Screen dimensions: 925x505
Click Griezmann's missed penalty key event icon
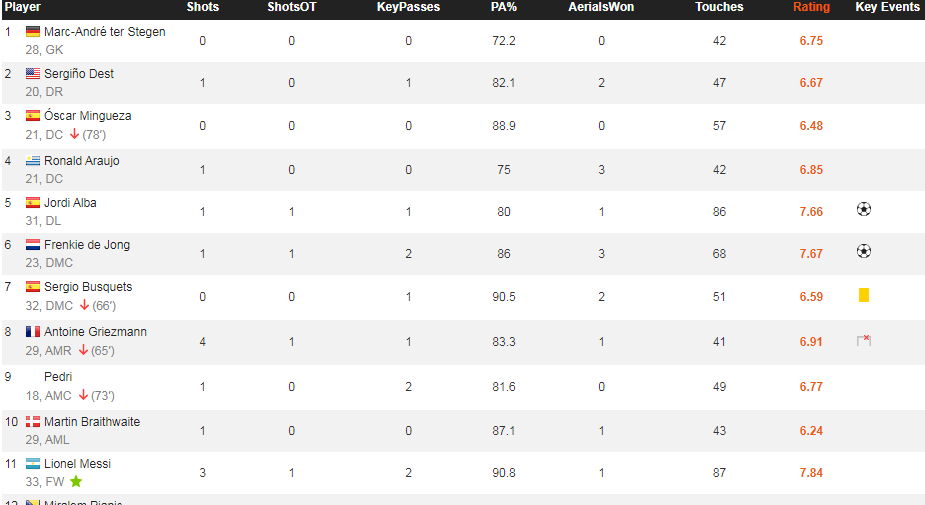(864, 340)
